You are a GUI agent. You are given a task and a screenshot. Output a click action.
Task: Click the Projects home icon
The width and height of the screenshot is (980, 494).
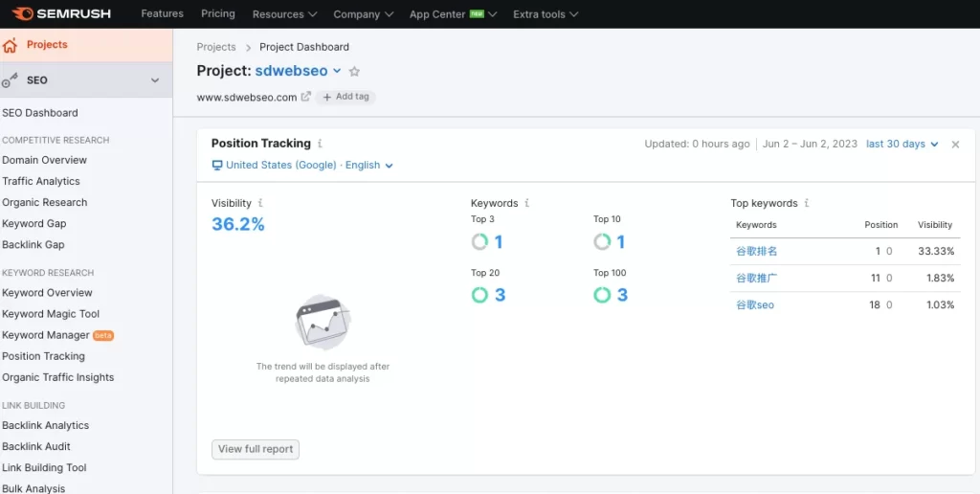pos(10,45)
